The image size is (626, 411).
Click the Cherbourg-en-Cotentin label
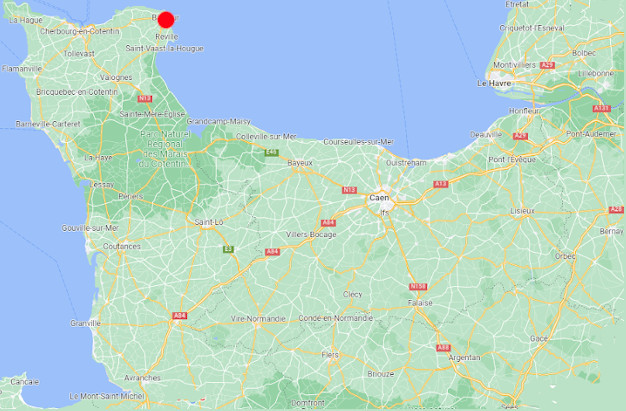[80, 31]
